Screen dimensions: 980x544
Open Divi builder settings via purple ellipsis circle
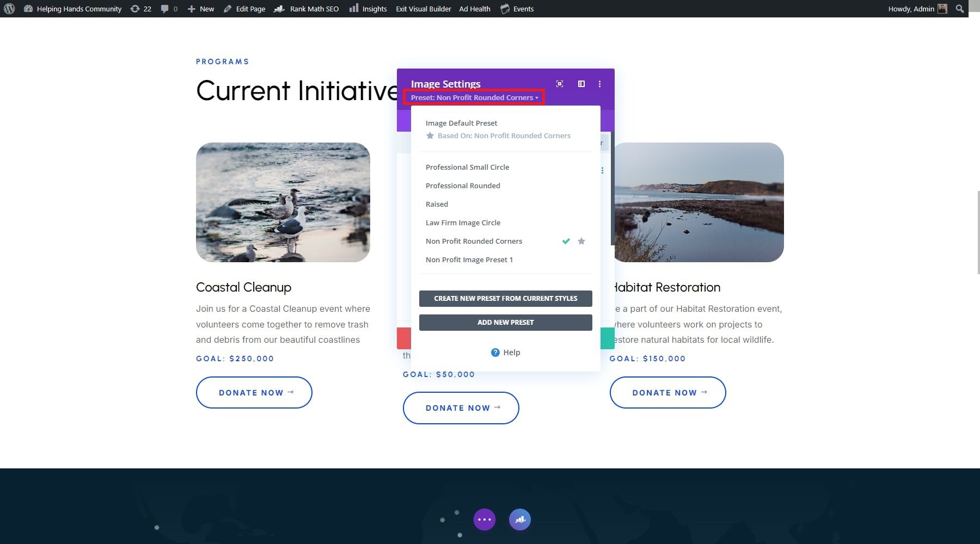[484, 520]
